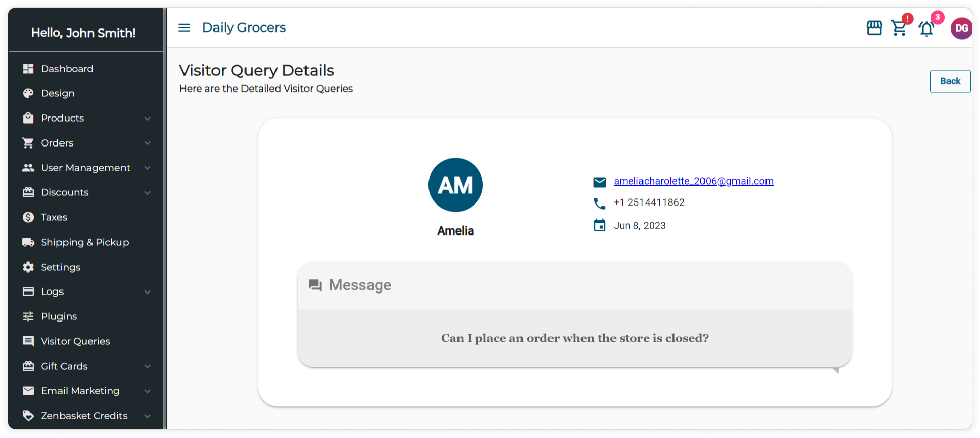
Task: Open the hamburger menu icon
Action: pos(184,28)
